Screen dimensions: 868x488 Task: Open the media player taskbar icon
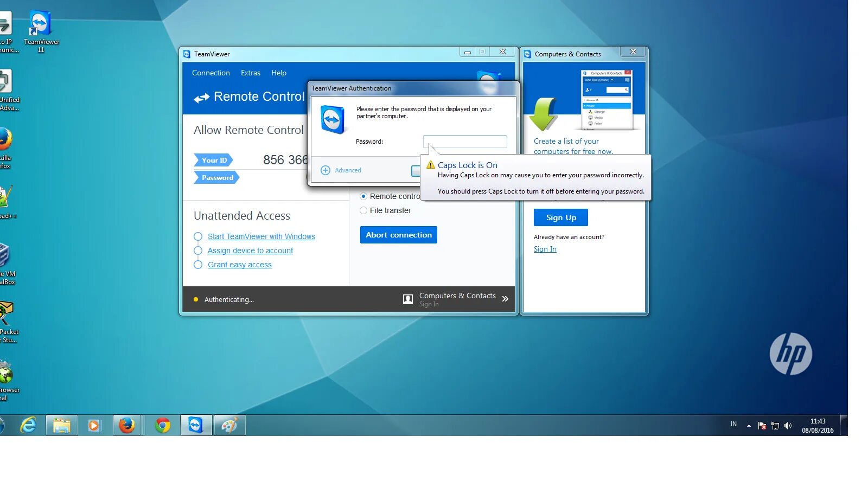coord(94,425)
